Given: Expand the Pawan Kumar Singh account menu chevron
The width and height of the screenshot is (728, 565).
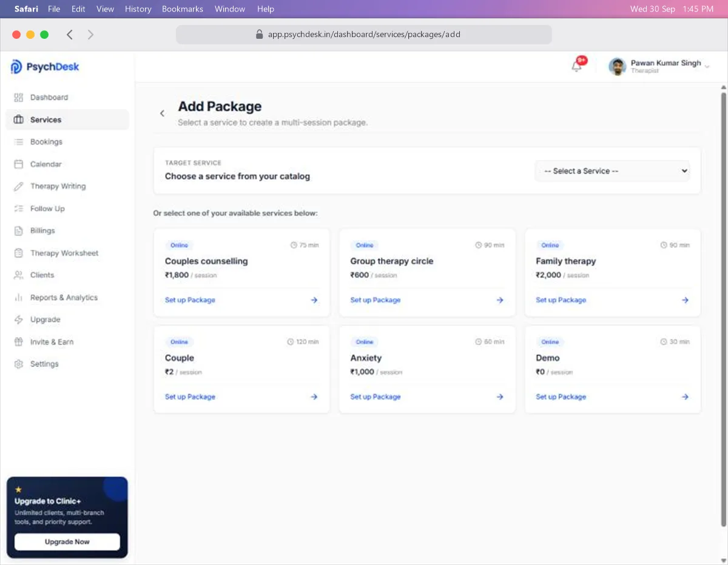Looking at the screenshot, I should pos(707,67).
